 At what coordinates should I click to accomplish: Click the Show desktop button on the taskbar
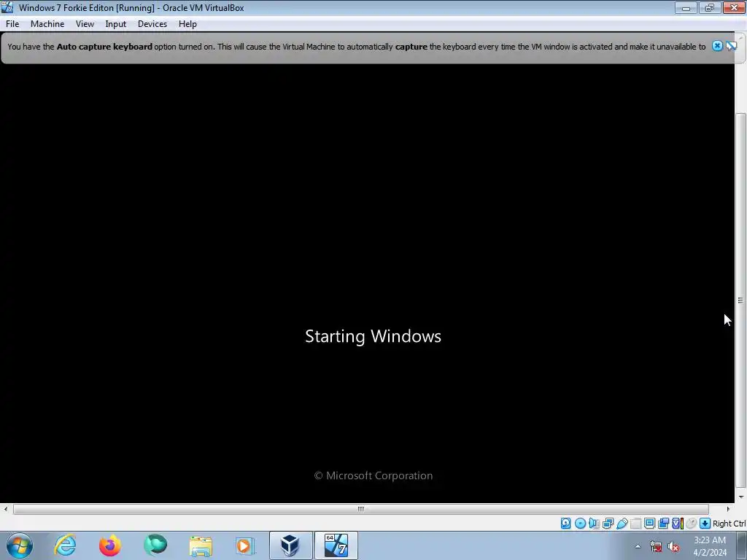[742, 545]
